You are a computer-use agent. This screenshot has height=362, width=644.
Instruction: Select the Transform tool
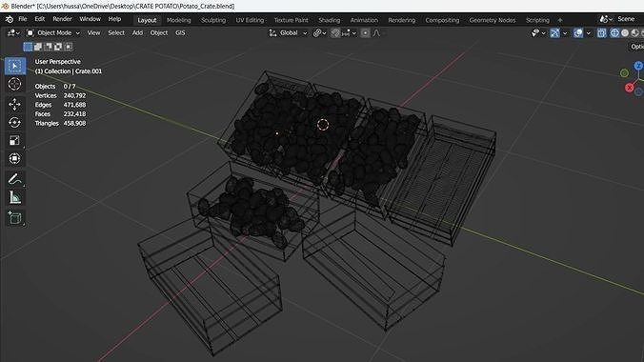point(15,158)
